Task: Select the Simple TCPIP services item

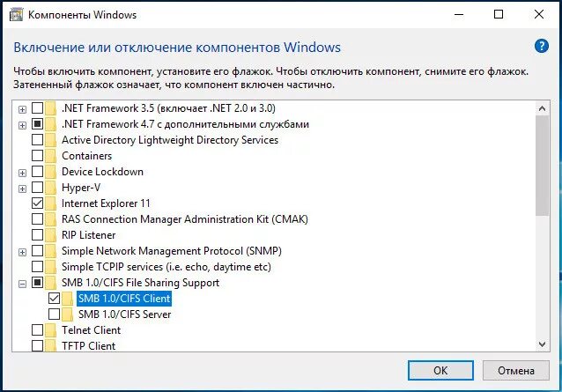Action: coord(166,267)
